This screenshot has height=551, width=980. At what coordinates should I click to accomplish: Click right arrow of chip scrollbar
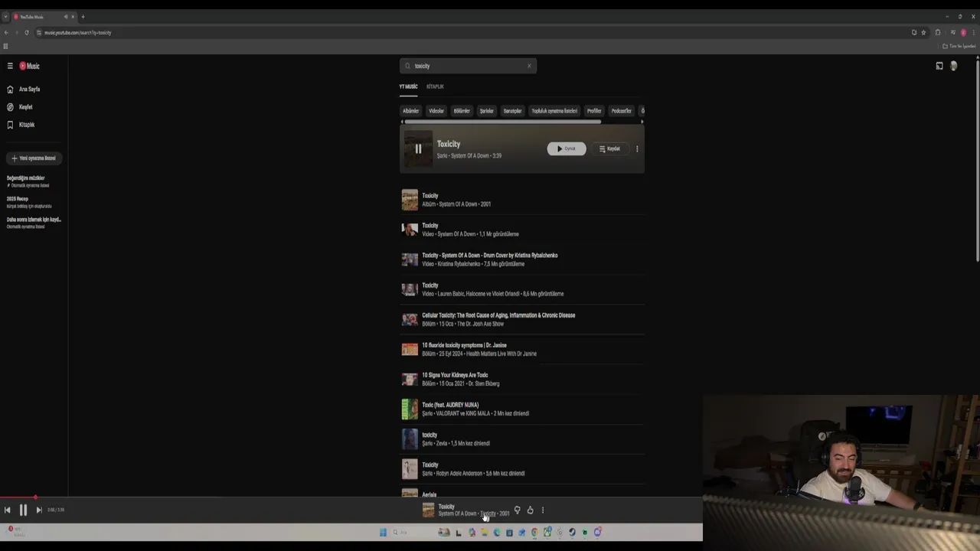pyautogui.click(x=642, y=122)
